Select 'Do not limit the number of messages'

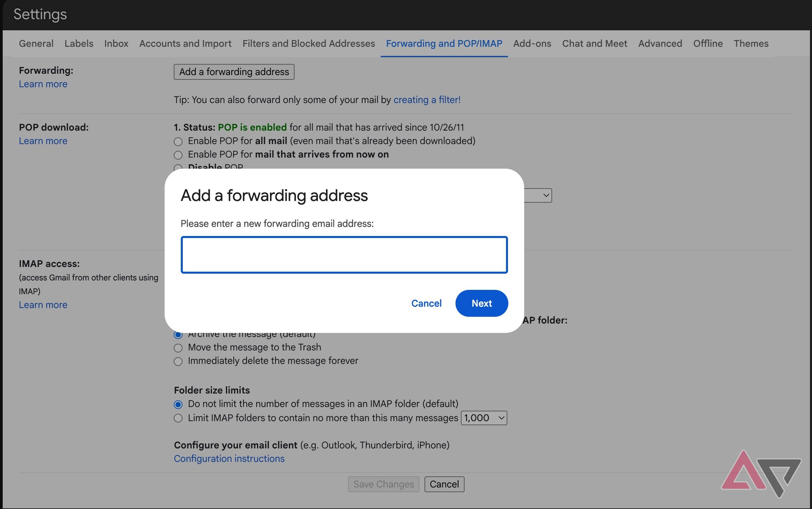[178, 404]
